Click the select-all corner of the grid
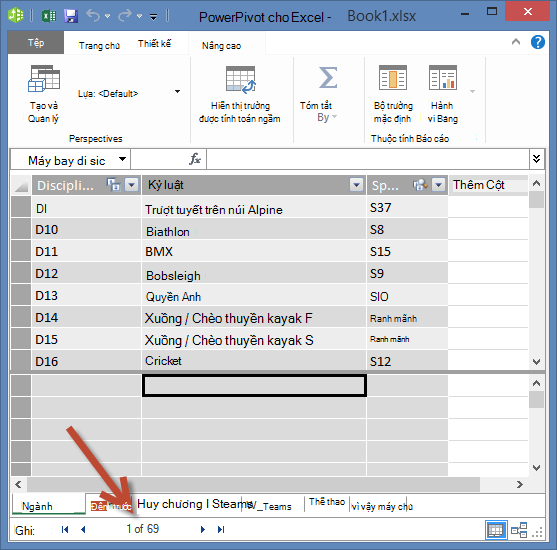The image size is (557, 550). 21,185
